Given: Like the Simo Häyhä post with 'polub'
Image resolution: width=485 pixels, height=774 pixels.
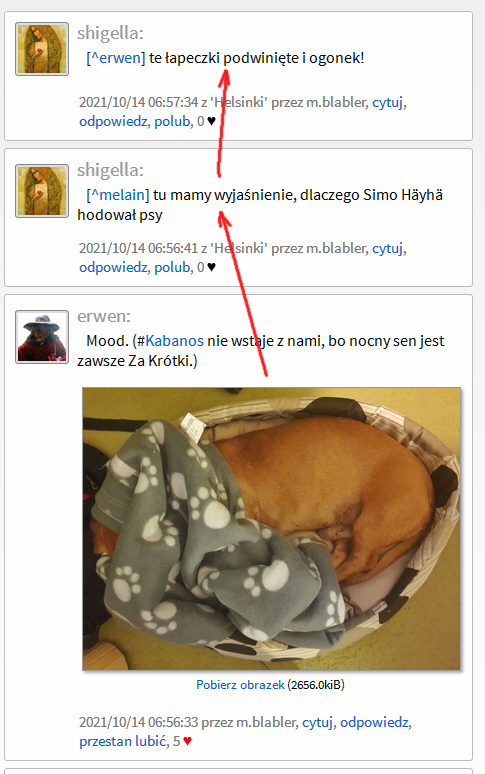Looking at the screenshot, I should tap(172, 267).
